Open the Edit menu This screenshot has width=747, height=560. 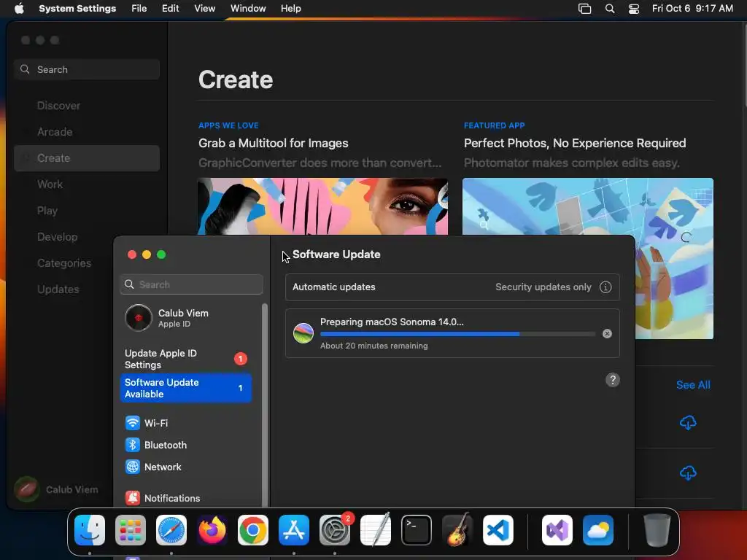170,9
